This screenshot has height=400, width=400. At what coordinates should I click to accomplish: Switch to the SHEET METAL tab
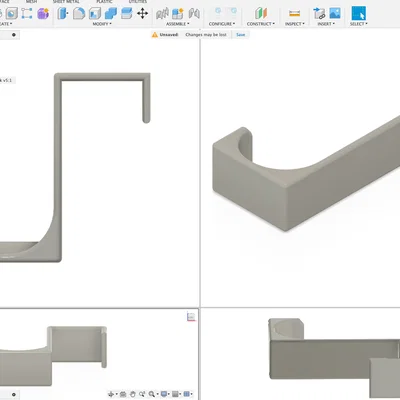(66, 1)
